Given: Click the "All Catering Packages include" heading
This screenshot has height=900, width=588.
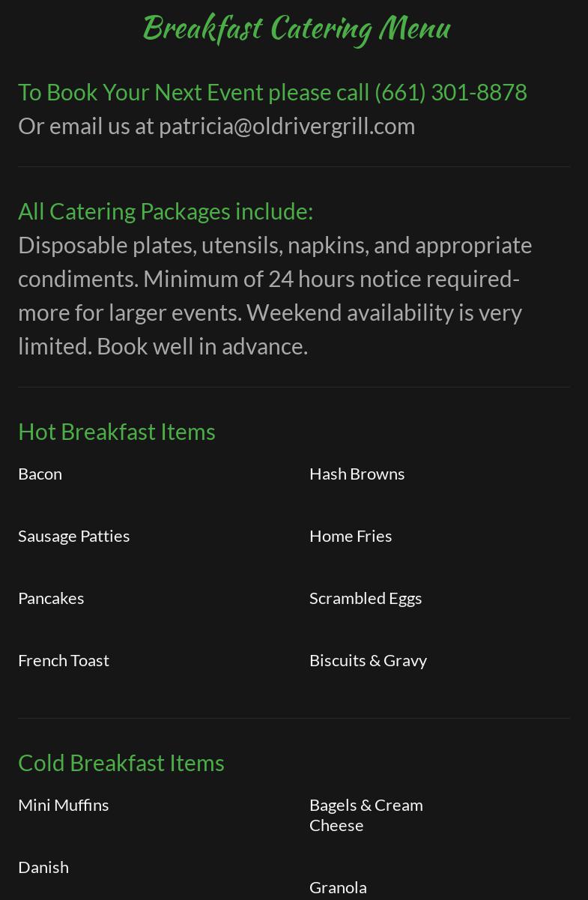Looking at the screenshot, I should click(x=166, y=211).
